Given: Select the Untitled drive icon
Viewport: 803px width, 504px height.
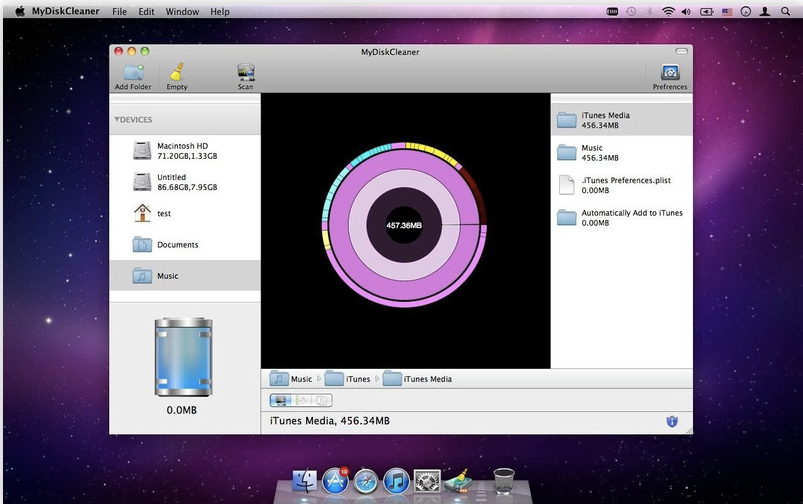Looking at the screenshot, I should [x=142, y=182].
